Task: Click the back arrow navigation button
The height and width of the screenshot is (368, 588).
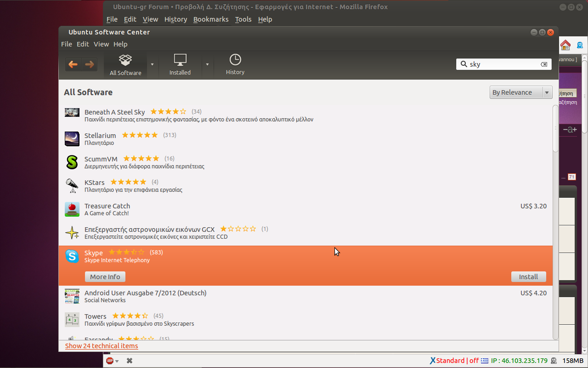Action: pyautogui.click(x=73, y=64)
